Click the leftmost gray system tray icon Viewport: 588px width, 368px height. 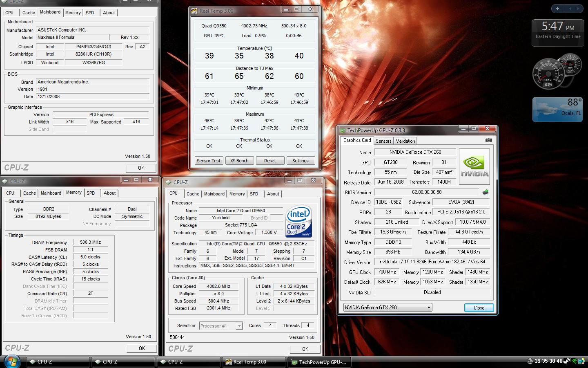(x=530, y=361)
